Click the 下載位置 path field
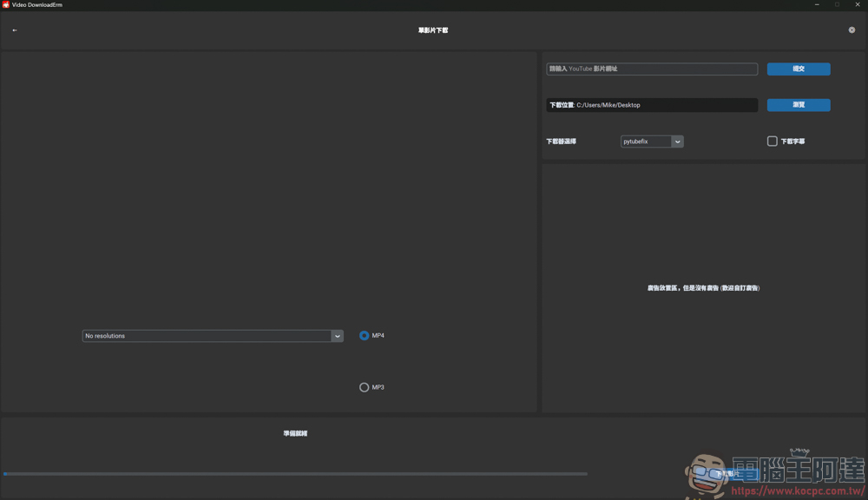The height and width of the screenshot is (500, 868). pos(652,105)
